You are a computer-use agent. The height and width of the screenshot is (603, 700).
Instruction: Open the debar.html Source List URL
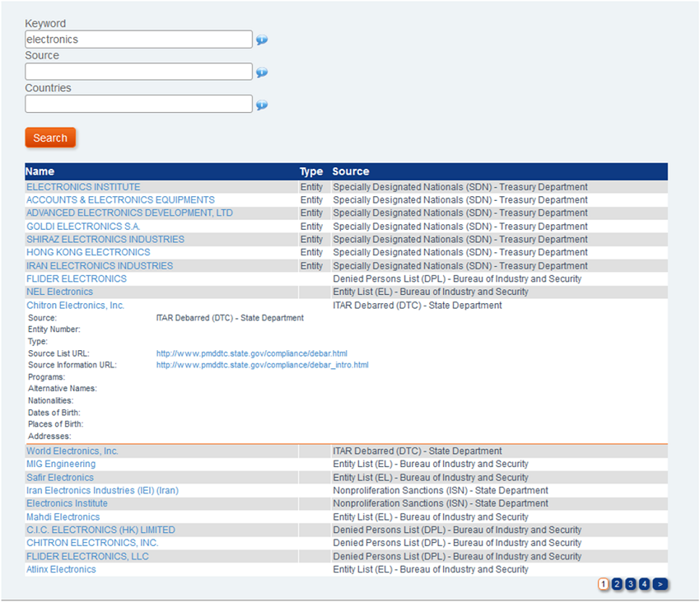[x=252, y=353]
